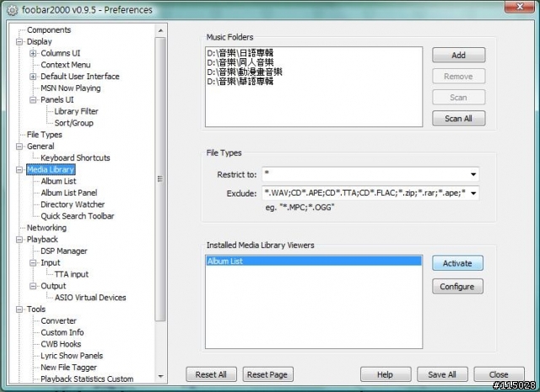Open Context Menu preferences page

(66, 65)
